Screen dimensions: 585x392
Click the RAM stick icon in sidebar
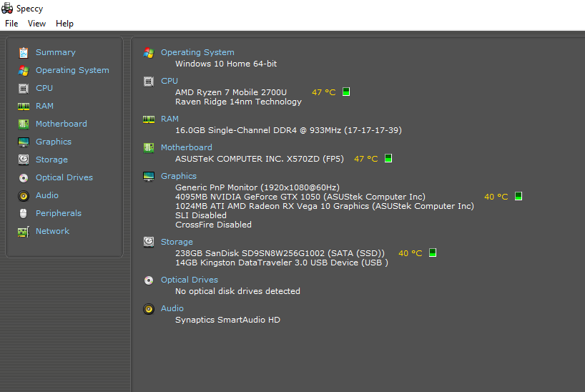tap(24, 107)
